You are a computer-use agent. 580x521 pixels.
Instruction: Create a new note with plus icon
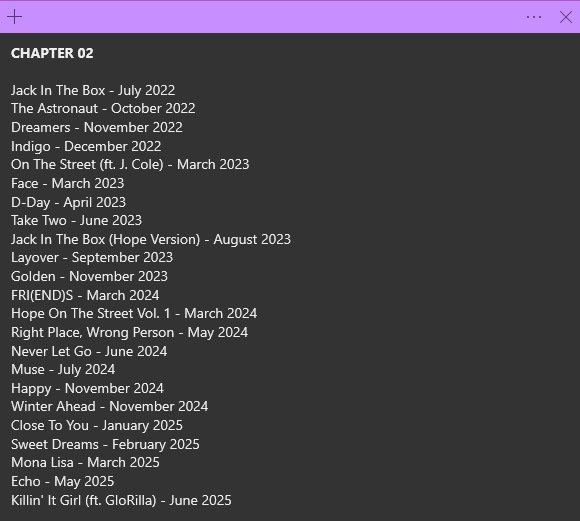click(x=14, y=17)
